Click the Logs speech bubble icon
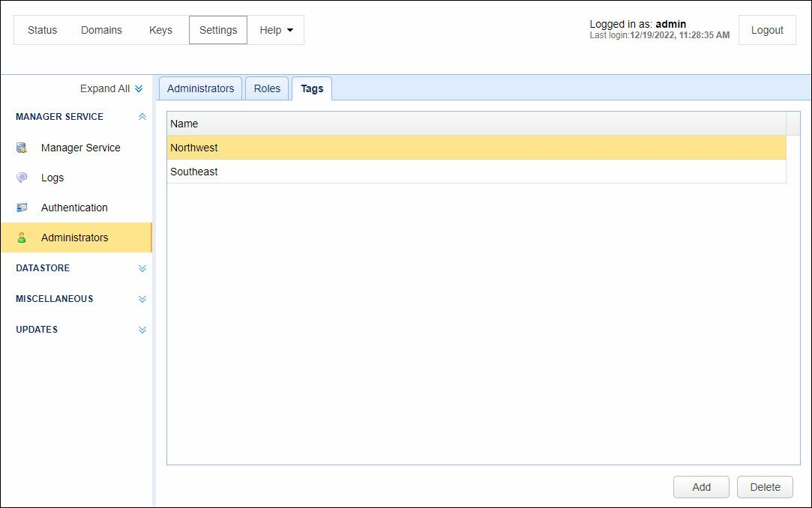812x508 pixels. coord(22,178)
